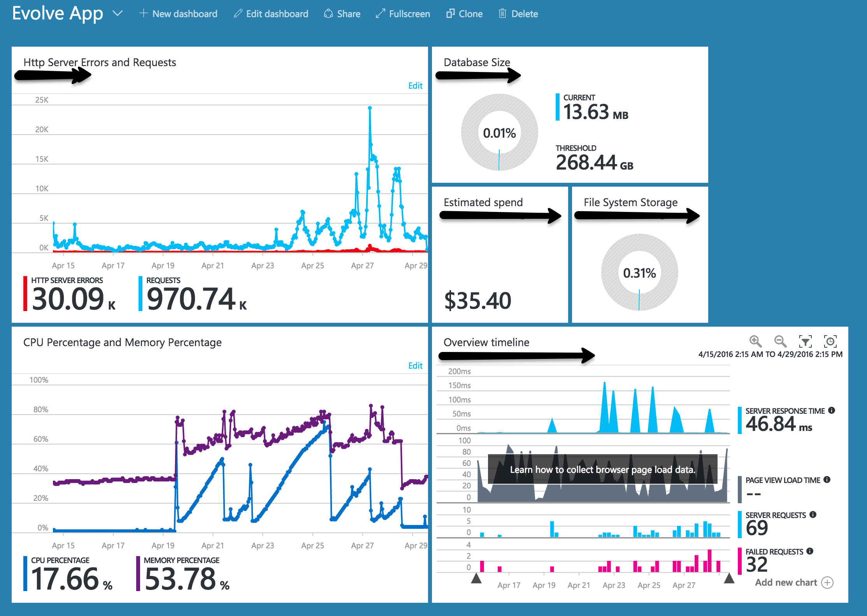This screenshot has width=867, height=616.
Task: Click the Learn how to collect browser data banner
Action: (602, 470)
